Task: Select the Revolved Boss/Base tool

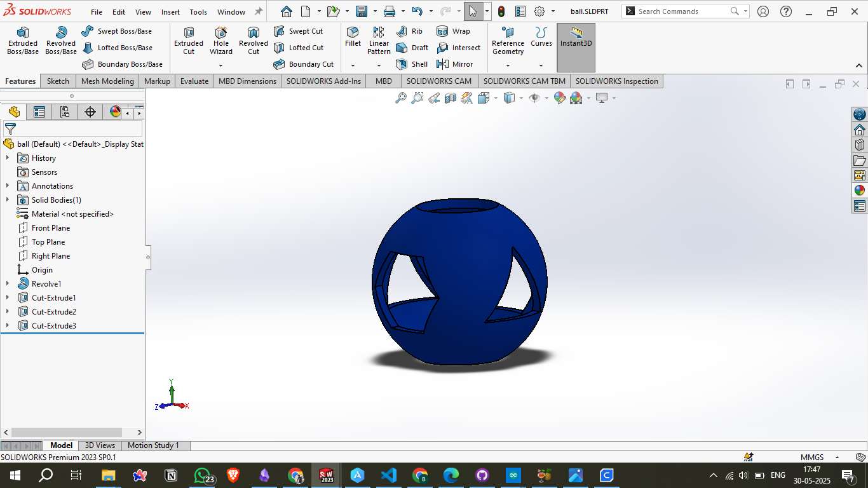Action: [x=61, y=41]
